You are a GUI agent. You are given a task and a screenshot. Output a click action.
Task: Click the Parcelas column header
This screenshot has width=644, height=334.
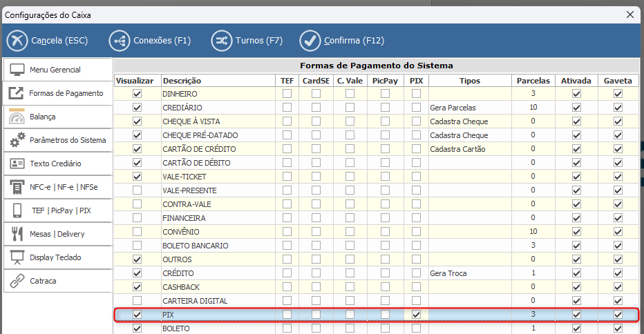tap(533, 81)
